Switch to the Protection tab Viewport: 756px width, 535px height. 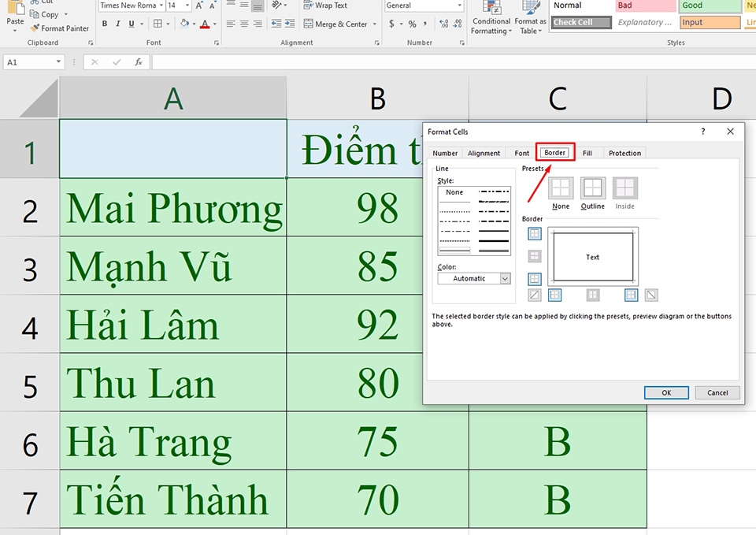point(624,153)
